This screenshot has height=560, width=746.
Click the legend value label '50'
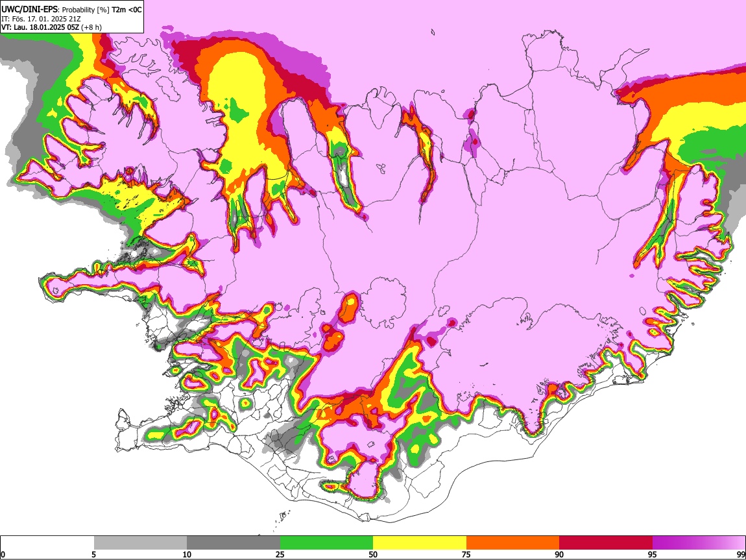pyautogui.click(x=373, y=555)
